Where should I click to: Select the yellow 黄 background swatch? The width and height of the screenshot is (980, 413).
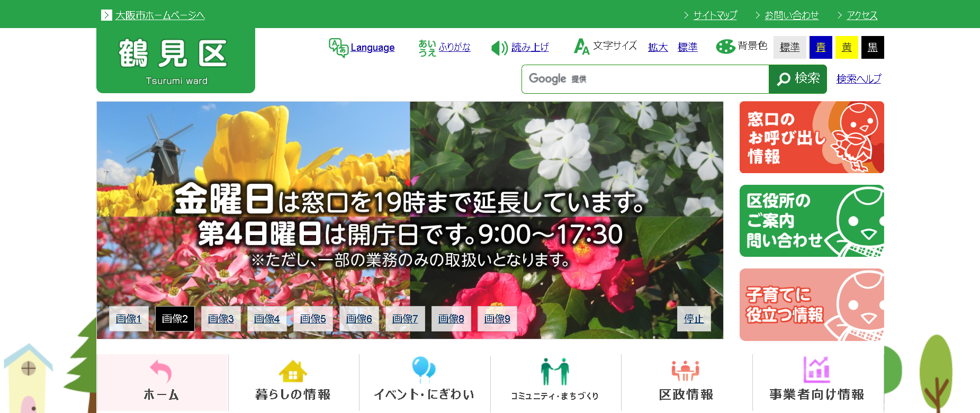coord(847,47)
